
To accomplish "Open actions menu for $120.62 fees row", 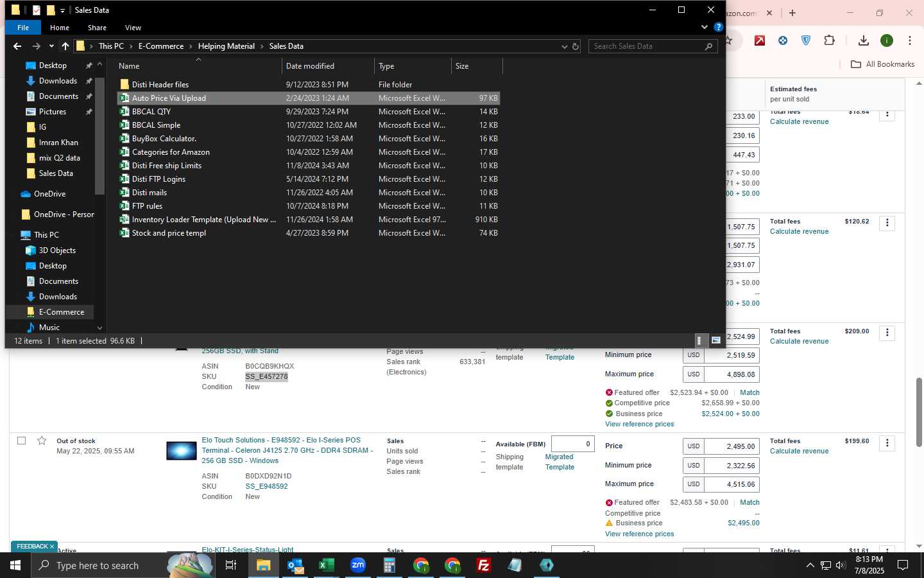I will click(887, 223).
